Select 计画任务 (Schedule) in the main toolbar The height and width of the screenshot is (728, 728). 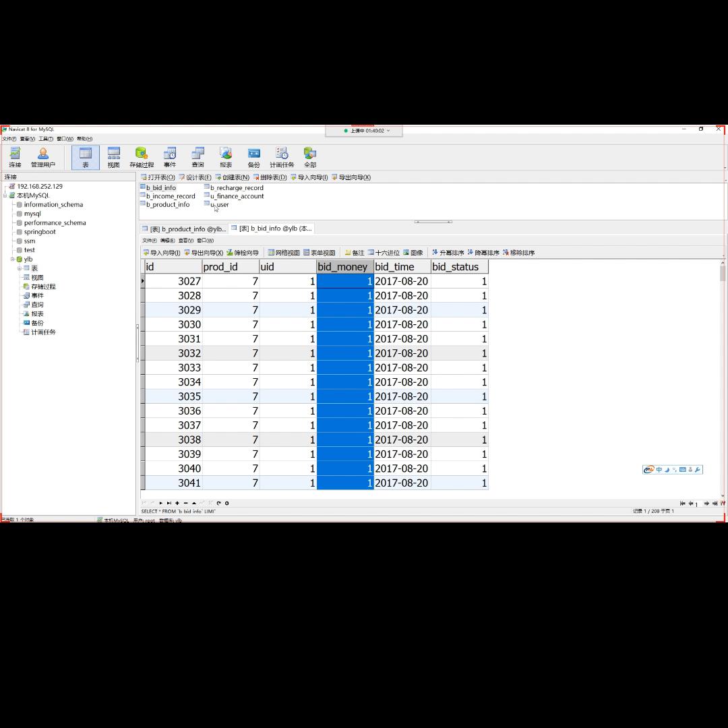pos(282,158)
